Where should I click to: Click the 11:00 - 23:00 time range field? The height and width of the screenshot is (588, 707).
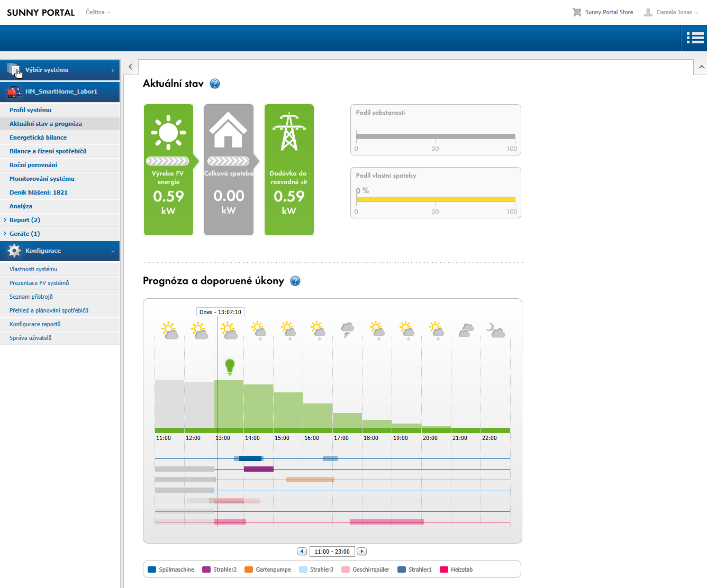click(x=332, y=552)
